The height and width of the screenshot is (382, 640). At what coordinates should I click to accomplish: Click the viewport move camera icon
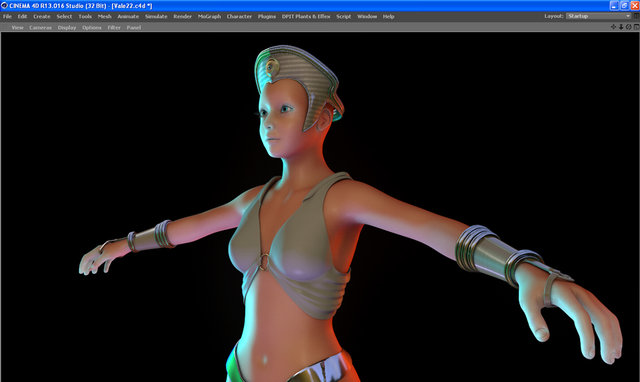coord(613,27)
